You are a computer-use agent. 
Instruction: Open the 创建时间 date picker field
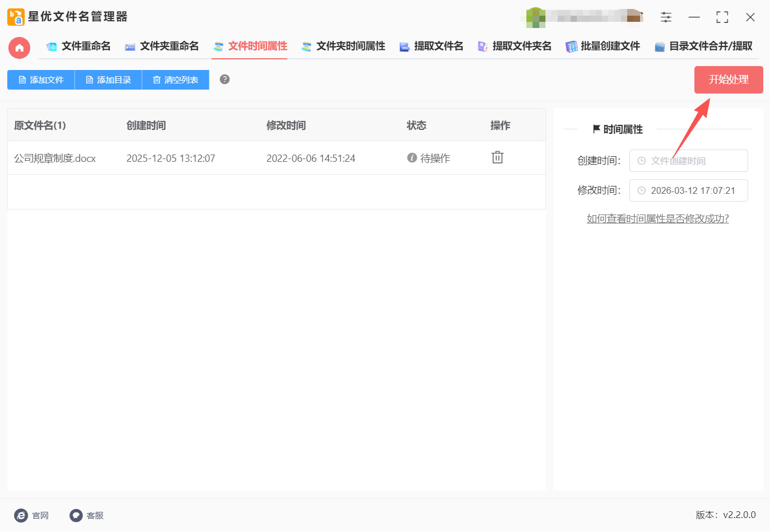point(689,161)
